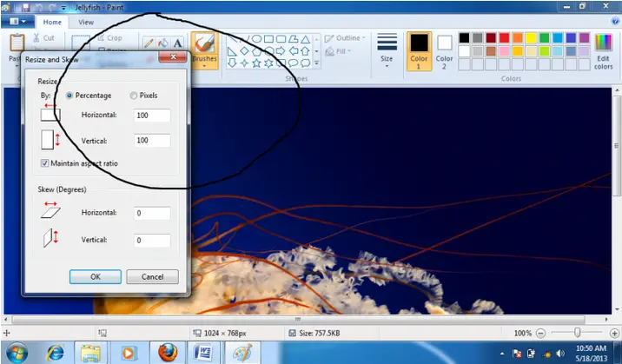Expand the Shapes gallery more arrow

point(316,63)
